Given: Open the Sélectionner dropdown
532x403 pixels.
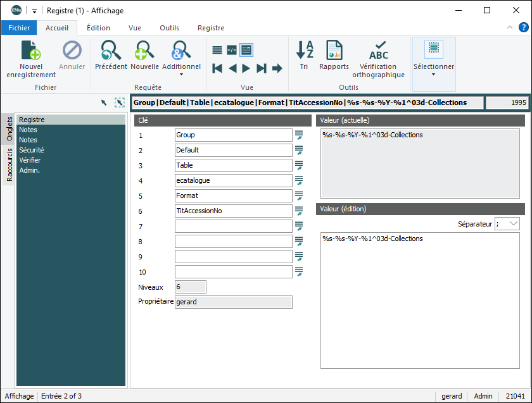Looking at the screenshot, I should [x=434, y=74].
